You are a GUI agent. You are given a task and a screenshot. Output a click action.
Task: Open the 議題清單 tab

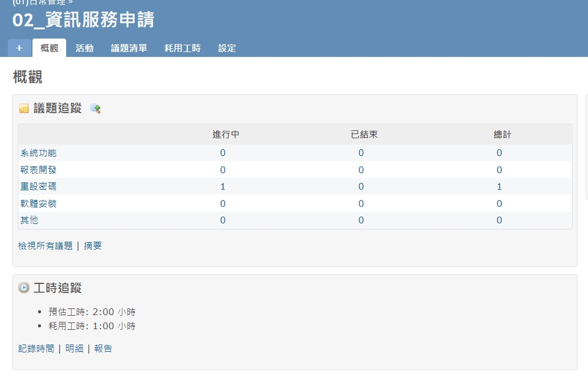(x=129, y=48)
